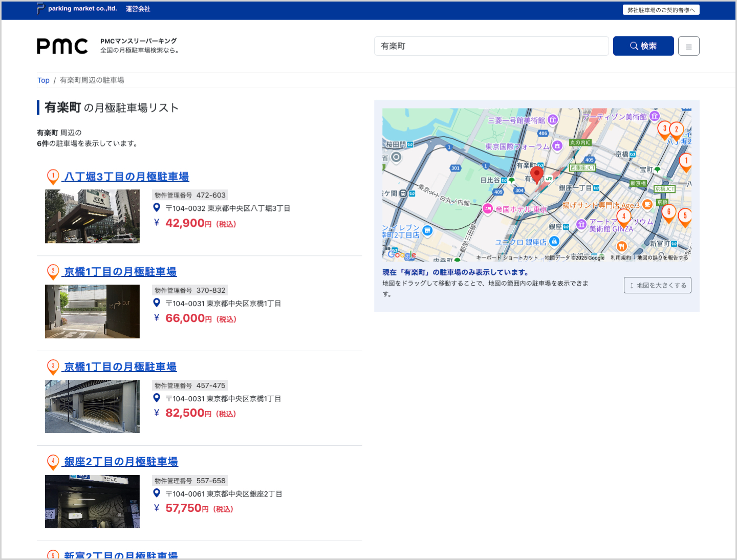This screenshot has width=737, height=560.
Task: Click location pin icon beside 八丁堀3丁目 address
Action: pos(157,207)
